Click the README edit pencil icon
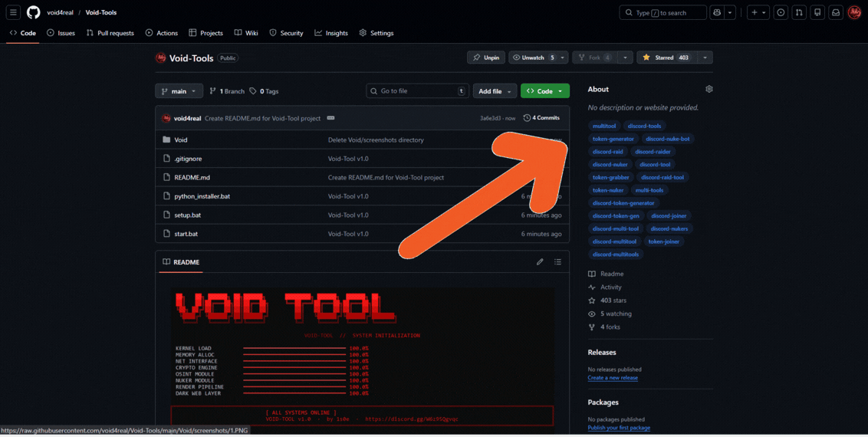This screenshot has width=868, height=437. click(540, 261)
